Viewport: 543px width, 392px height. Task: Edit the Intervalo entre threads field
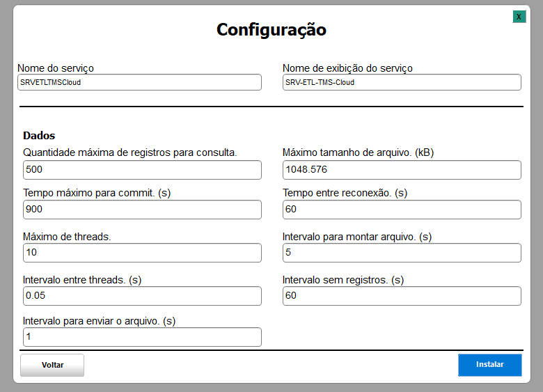click(142, 296)
